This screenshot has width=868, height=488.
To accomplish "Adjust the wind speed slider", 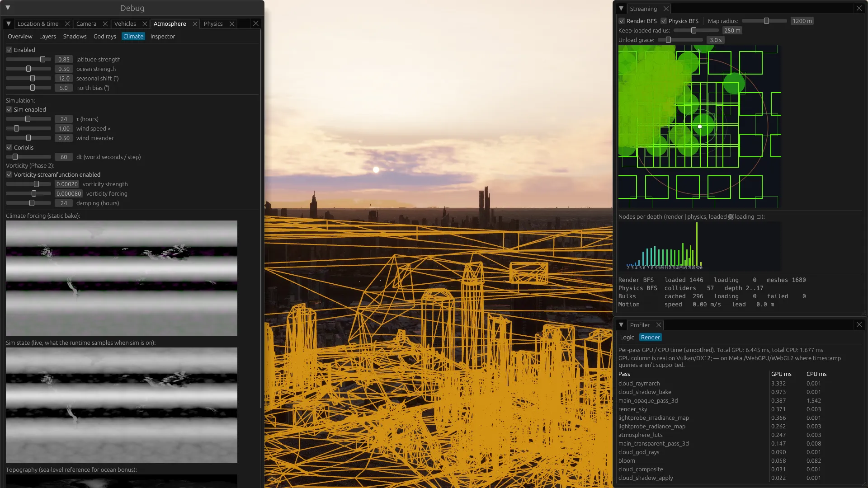I will 28,128.
